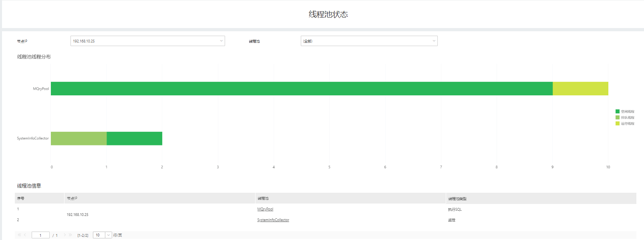
Task: Click the SystemInfoCollector axis label on the chart
Action: 33,138
